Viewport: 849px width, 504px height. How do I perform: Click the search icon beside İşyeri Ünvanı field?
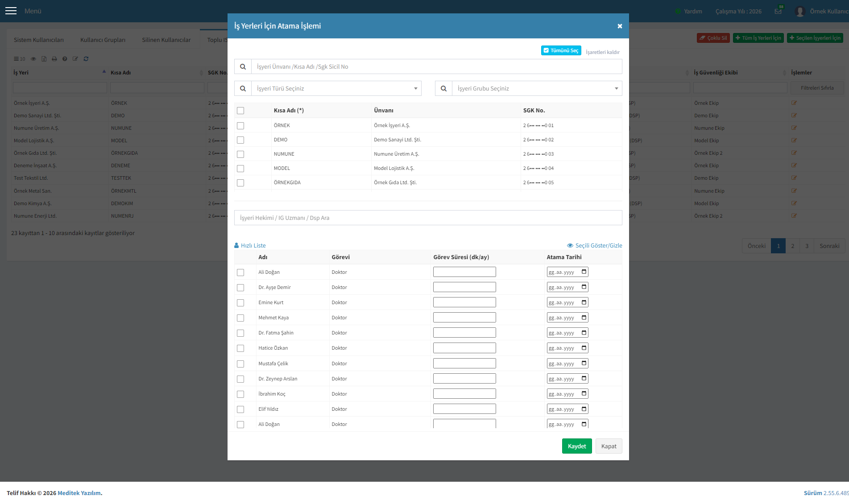click(243, 66)
